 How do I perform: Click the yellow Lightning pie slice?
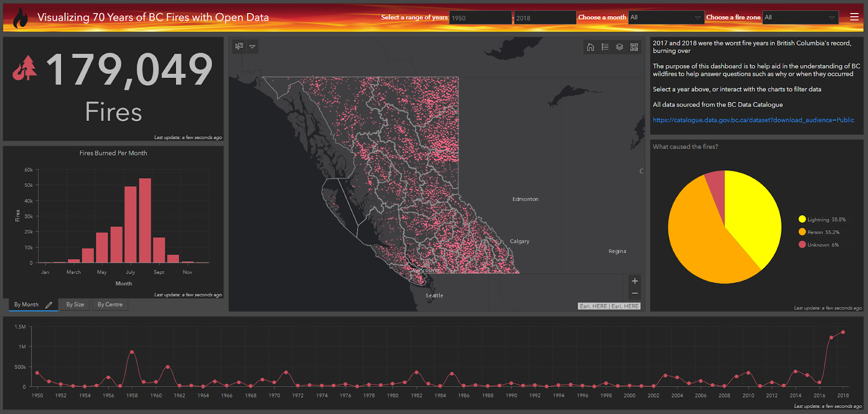point(754,217)
